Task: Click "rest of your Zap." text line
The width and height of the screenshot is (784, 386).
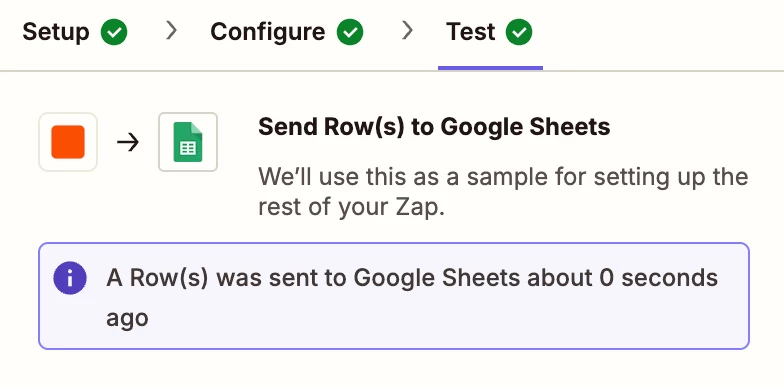Action: [x=351, y=208]
